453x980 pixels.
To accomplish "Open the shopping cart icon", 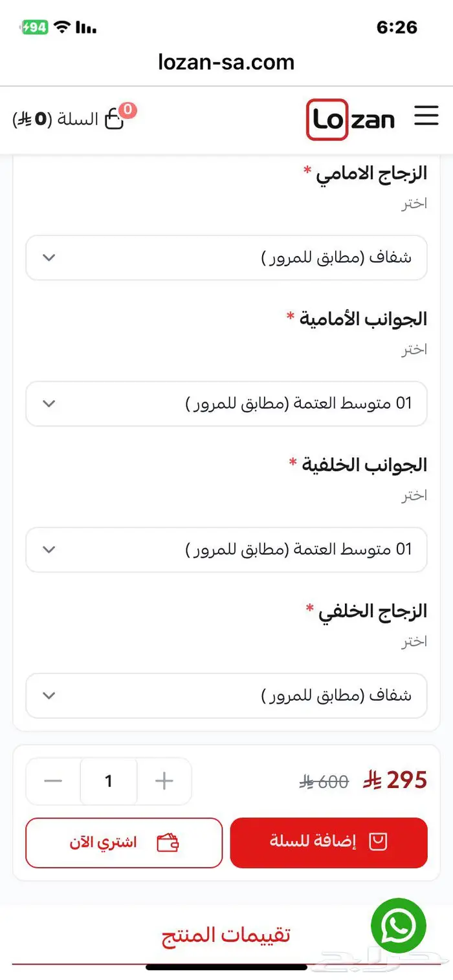I will (115, 120).
